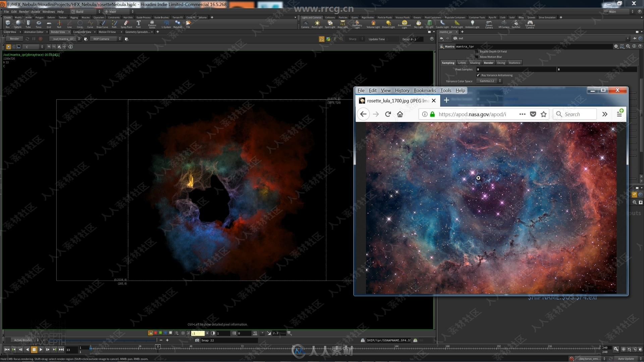This screenshot has width=644, height=362.
Task: Select the Pyro FX tool icon
Action: pyautogui.click(x=492, y=17)
